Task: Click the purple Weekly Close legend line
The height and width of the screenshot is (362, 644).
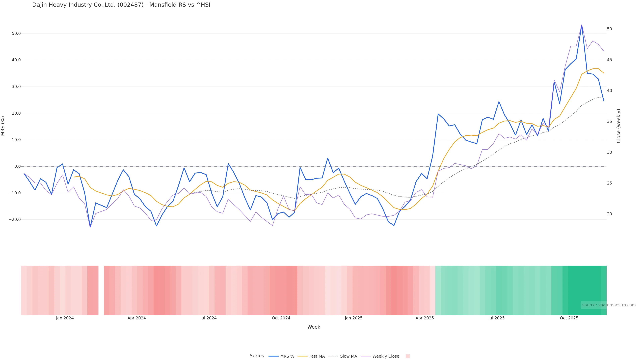Action: (366, 356)
